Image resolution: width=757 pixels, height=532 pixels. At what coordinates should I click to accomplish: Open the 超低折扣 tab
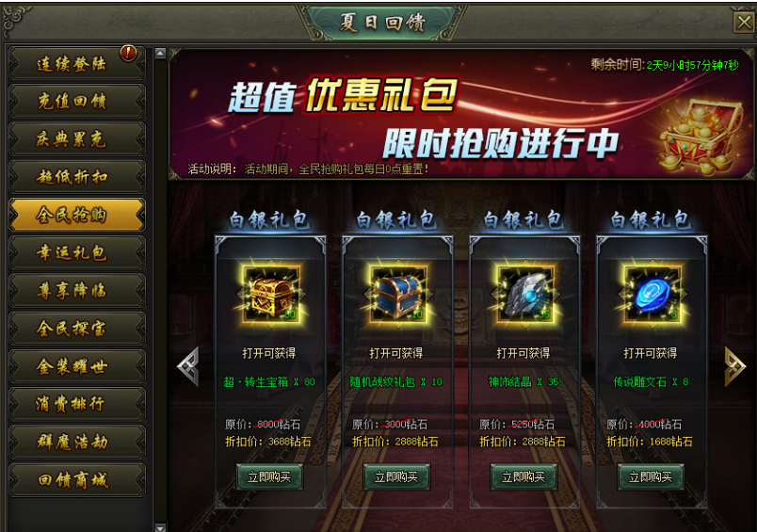tap(77, 177)
